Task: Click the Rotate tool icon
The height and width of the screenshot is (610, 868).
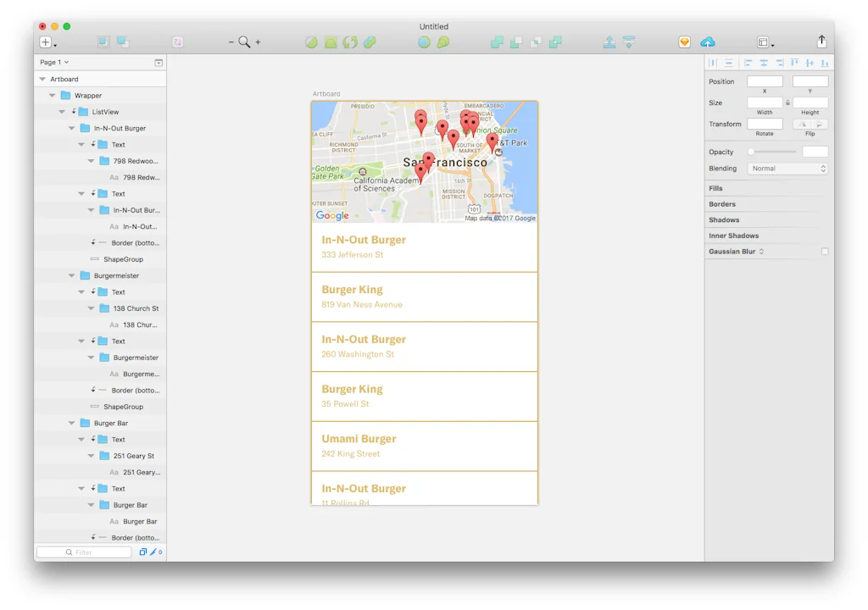Action: 350,42
